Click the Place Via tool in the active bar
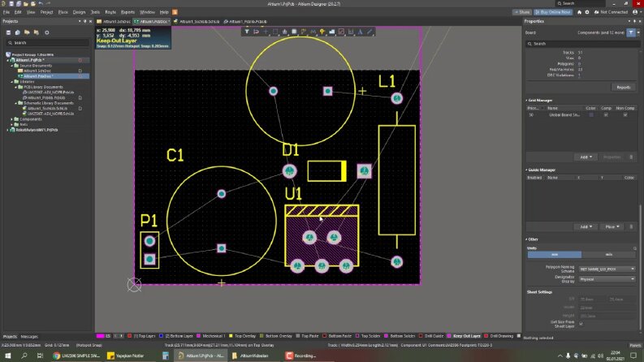Screen dimensions: 644x362 click(322, 32)
